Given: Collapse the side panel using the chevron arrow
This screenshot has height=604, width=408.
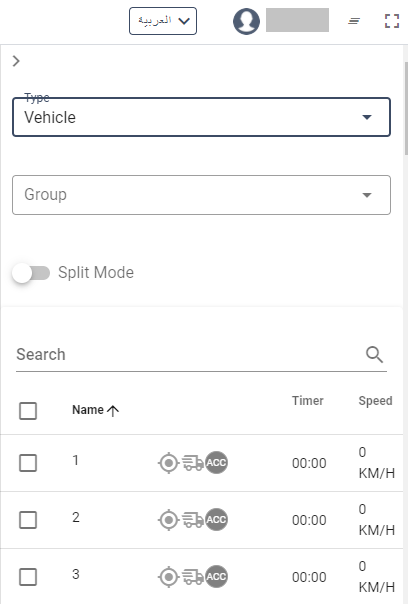Looking at the screenshot, I should click(16, 61).
